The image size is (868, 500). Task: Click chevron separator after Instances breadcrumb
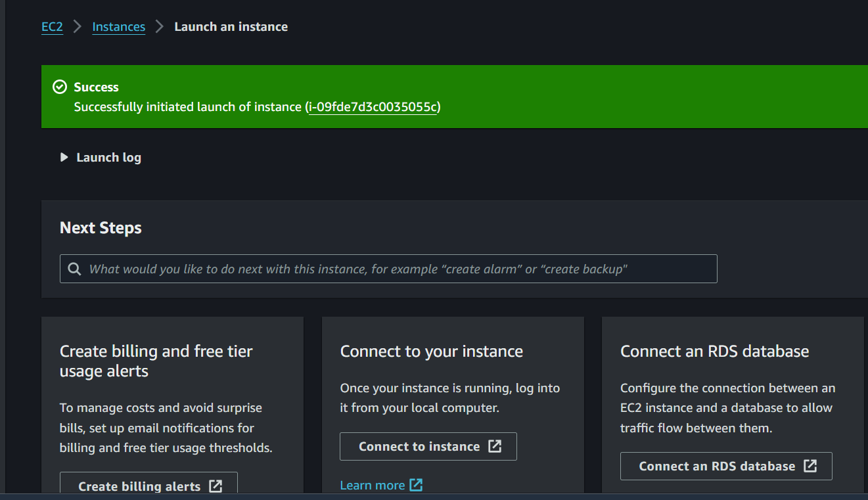(x=160, y=27)
